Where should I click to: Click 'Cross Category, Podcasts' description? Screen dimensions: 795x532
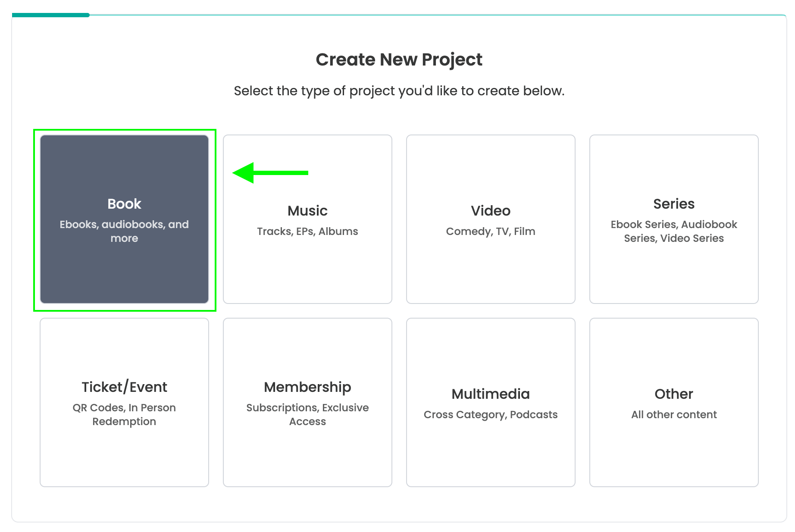point(491,414)
